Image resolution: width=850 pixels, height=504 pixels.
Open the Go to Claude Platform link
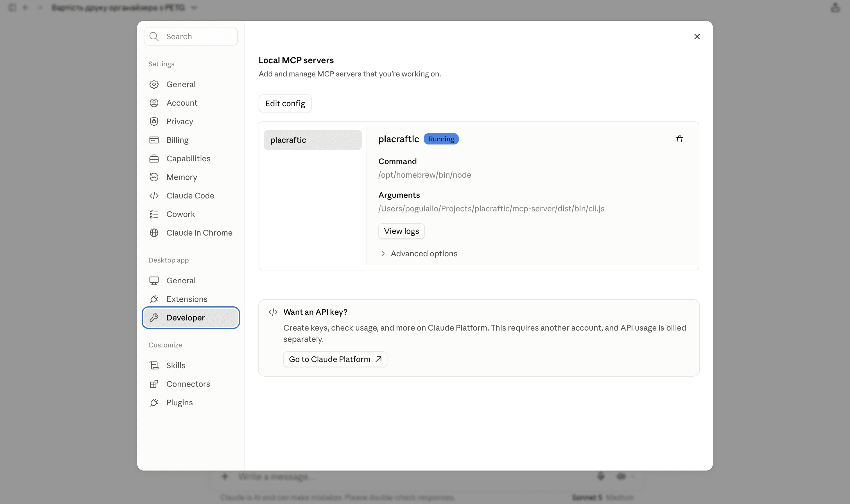pyautogui.click(x=335, y=359)
